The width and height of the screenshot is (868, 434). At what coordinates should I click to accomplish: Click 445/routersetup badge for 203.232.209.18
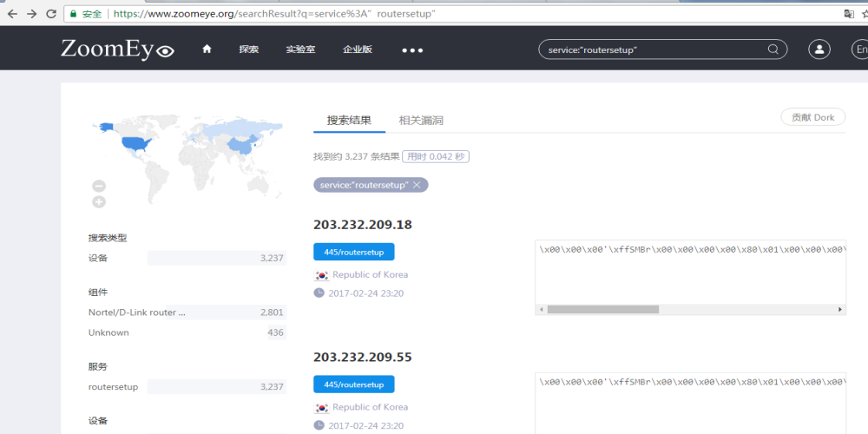tap(354, 252)
